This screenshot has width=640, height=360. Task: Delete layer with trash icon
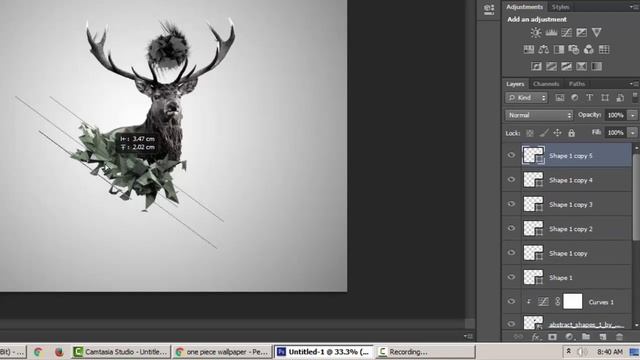click(x=619, y=337)
